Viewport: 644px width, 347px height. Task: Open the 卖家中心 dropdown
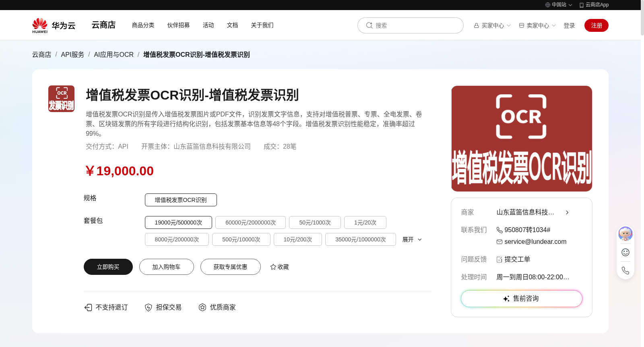click(537, 25)
